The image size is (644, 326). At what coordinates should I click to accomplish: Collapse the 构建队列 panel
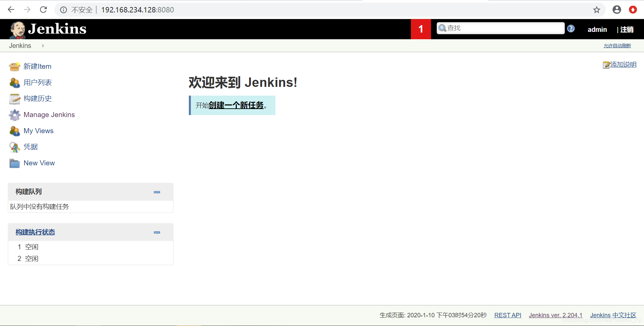point(157,192)
